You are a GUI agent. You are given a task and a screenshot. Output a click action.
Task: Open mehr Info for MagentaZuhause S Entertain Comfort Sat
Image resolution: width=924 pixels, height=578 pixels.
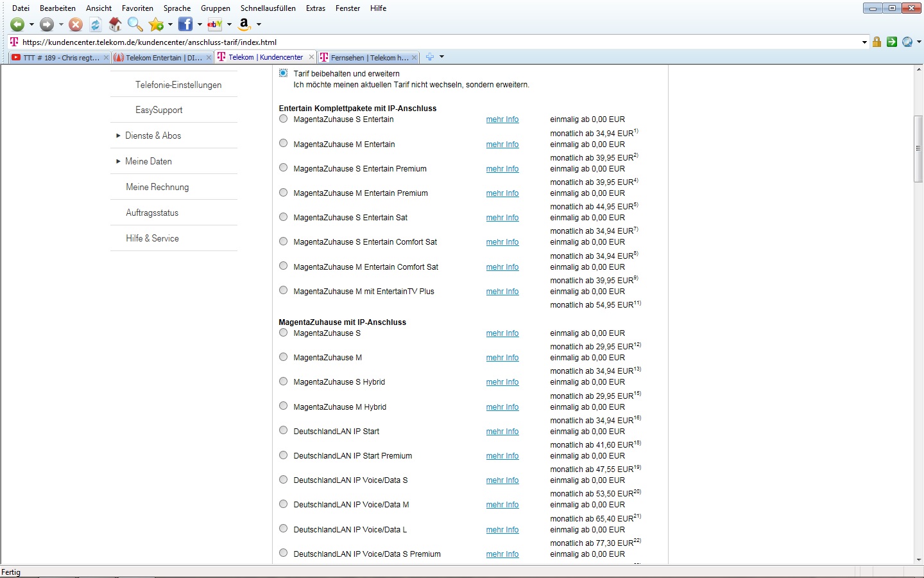point(502,242)
